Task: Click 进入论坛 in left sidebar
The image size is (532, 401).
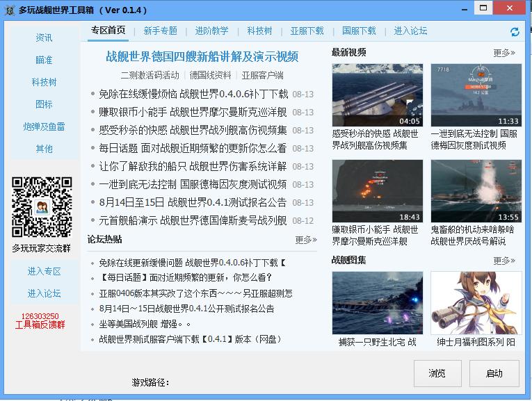Action: point(44,293)
